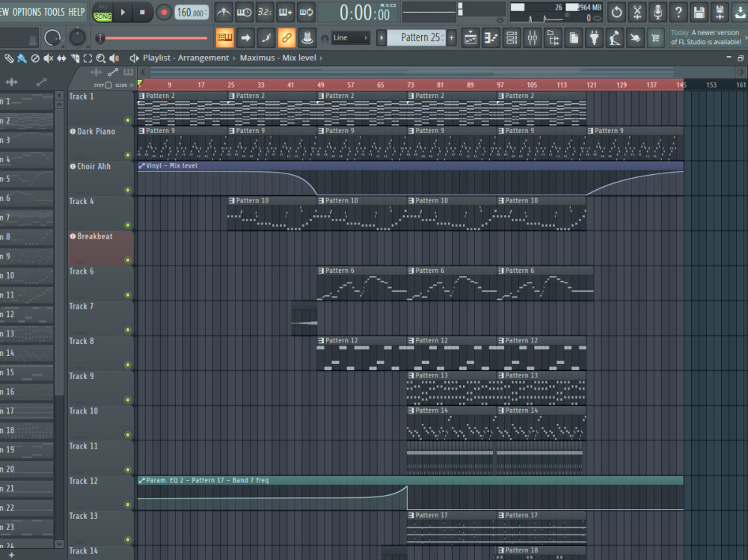
Task: Toggle the SLIDE mode radio button
Action: [132, 85]
